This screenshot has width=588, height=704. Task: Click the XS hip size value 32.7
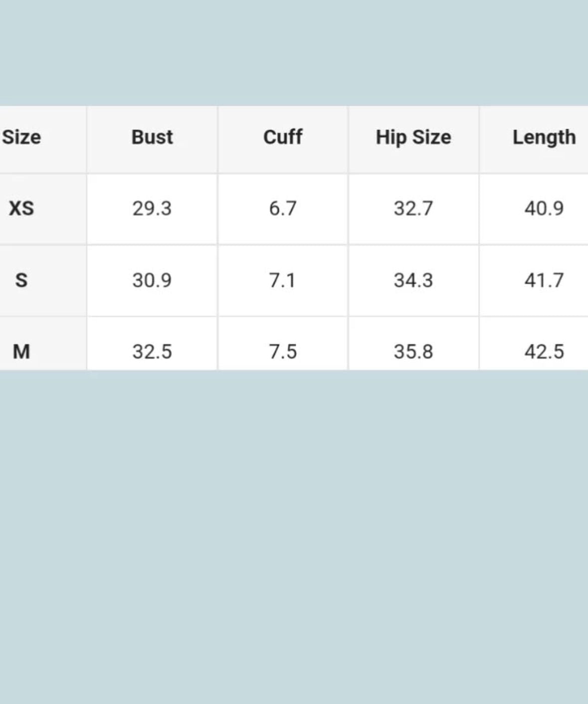click(413, 208)
